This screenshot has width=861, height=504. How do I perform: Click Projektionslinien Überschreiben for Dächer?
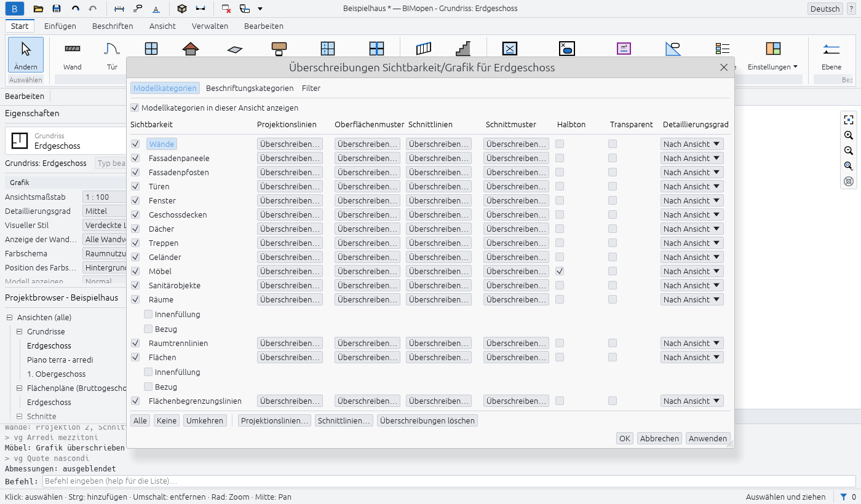tap(290, 229)
